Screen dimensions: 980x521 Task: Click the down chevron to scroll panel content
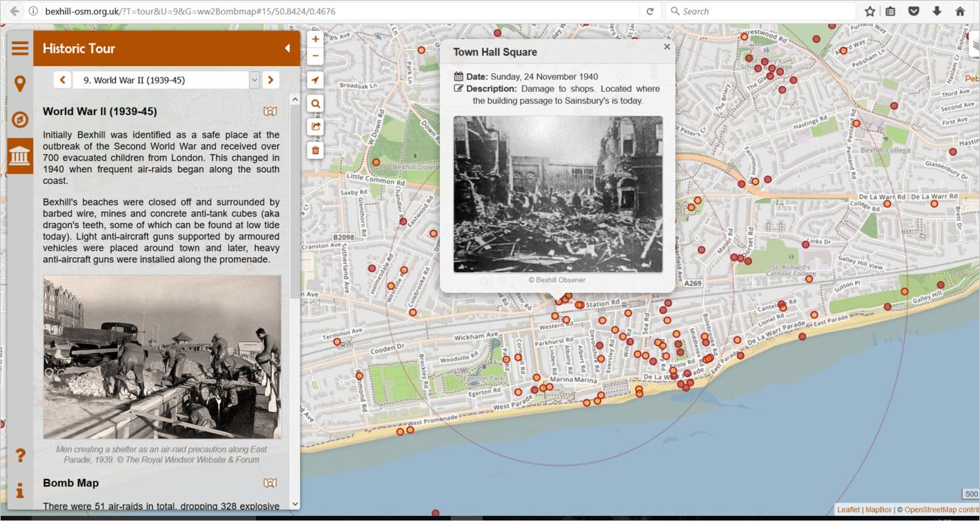click(x=295, y=503)
